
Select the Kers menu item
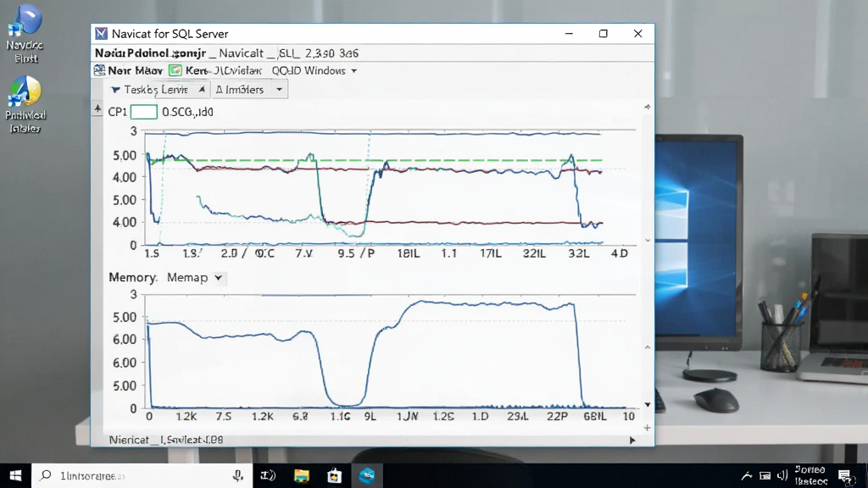[x=197, y=71]
